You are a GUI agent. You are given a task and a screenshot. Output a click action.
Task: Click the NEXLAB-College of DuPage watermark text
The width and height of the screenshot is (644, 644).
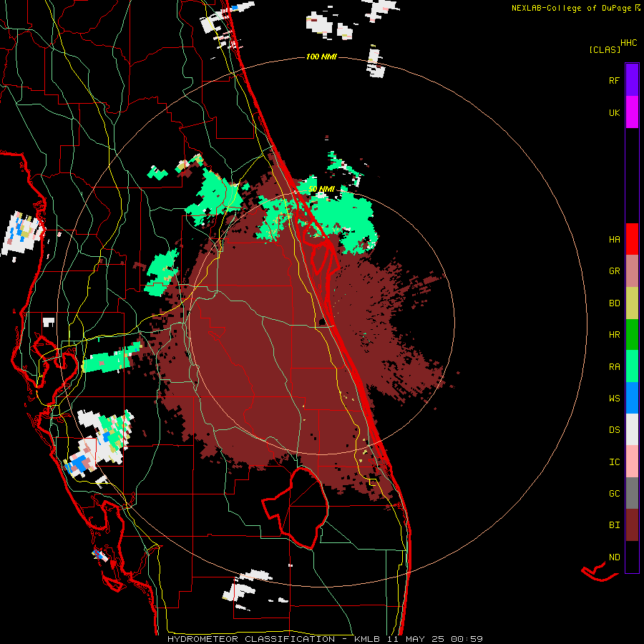pos(572,8)
